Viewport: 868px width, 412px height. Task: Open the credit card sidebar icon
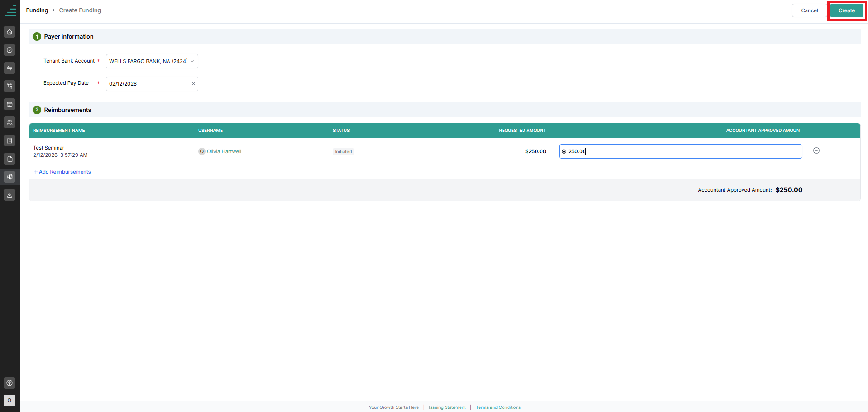(x=10, y=104)
